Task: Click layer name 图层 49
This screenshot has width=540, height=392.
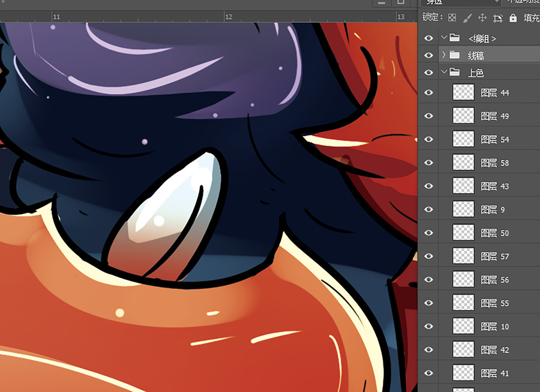Action: tap(495, 116)
